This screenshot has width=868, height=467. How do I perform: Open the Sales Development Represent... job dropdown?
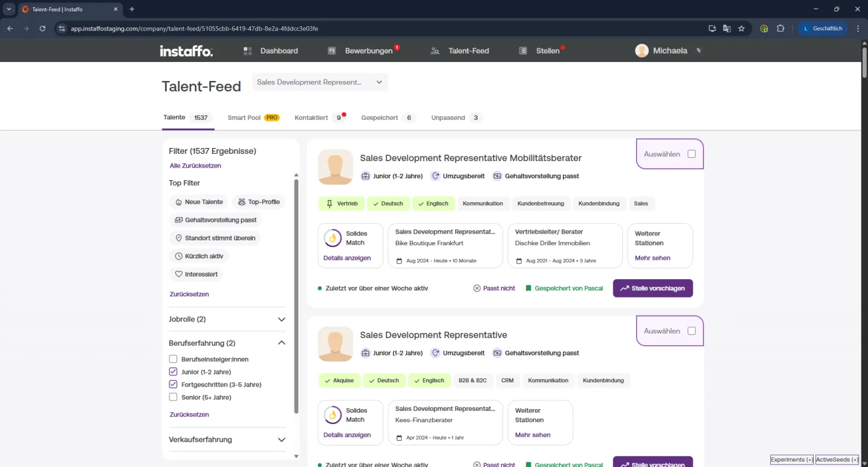tap(320, 82)
